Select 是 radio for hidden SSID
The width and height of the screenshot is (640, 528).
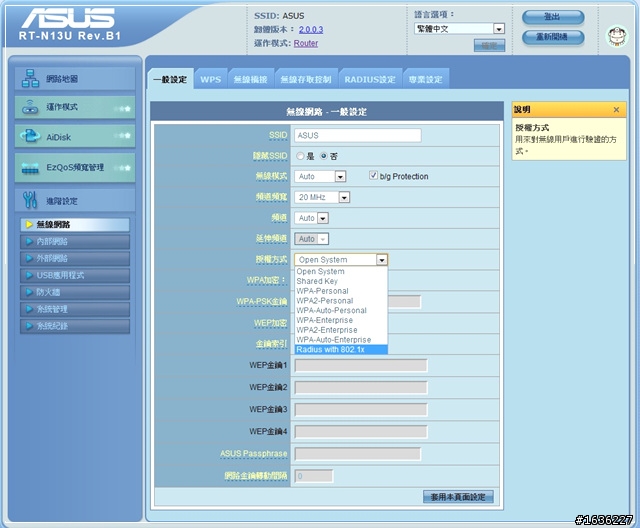[300, 156]
